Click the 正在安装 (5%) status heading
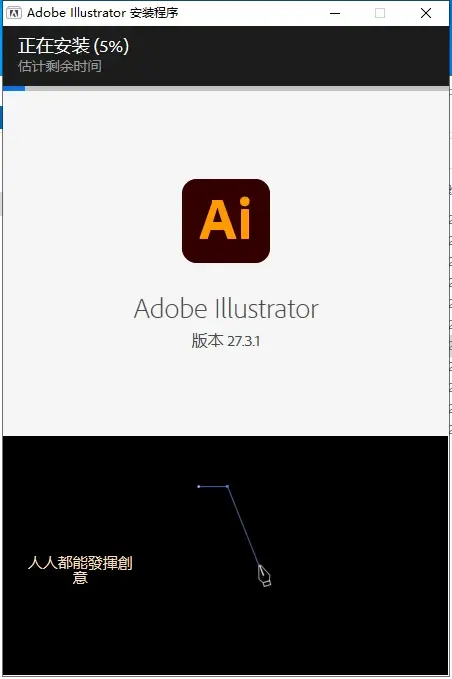452x679 pixels. (74, 46)
